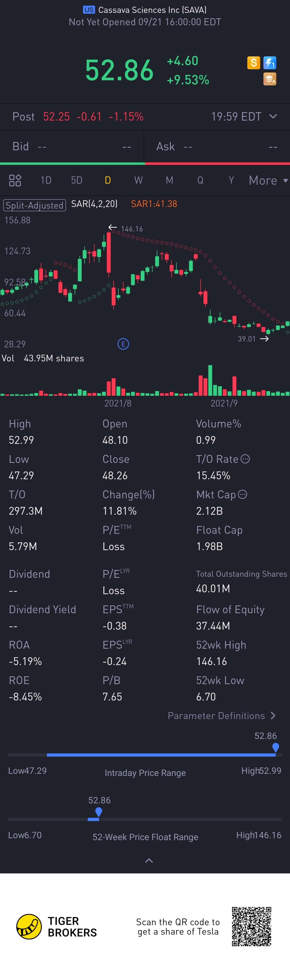The height and width of the screenshot is (980, 290).
Task: Tap the Tesla share QR code
Action: click(252, 926)
